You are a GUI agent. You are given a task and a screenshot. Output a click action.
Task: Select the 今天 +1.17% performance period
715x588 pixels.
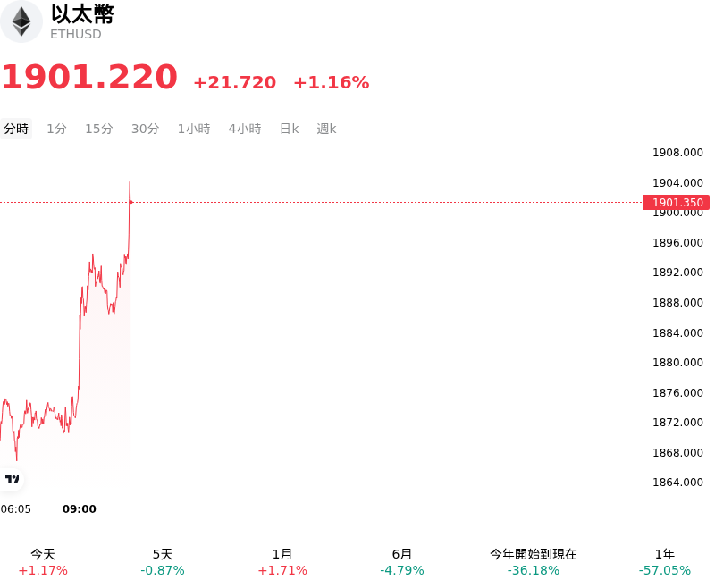tap(43, 562)
